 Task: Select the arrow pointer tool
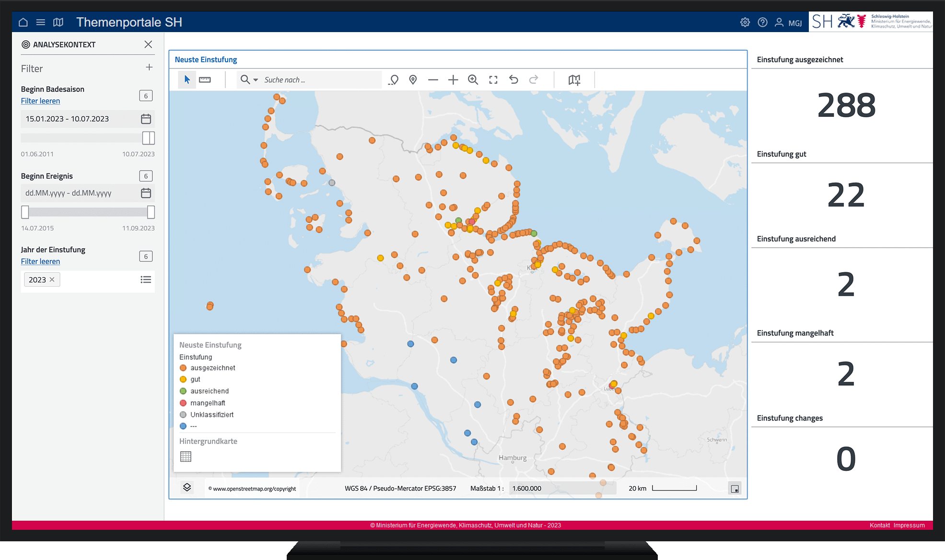[x=187, y=80]
